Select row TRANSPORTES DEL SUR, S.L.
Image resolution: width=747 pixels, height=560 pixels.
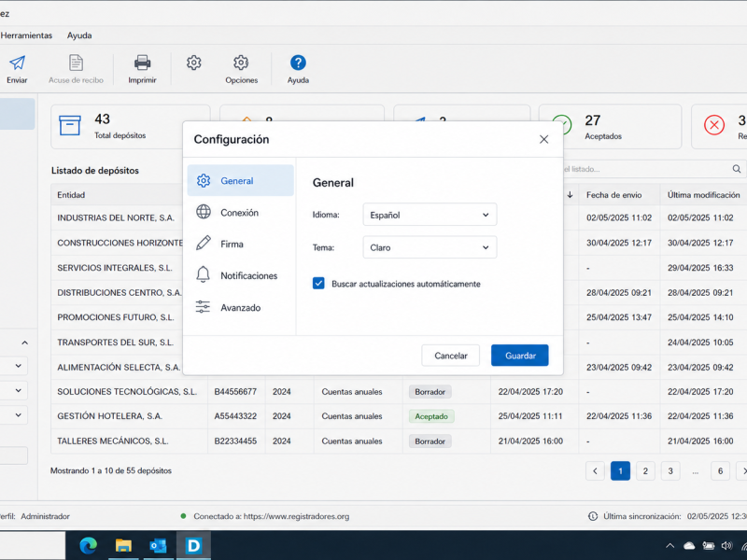[115, 343]
